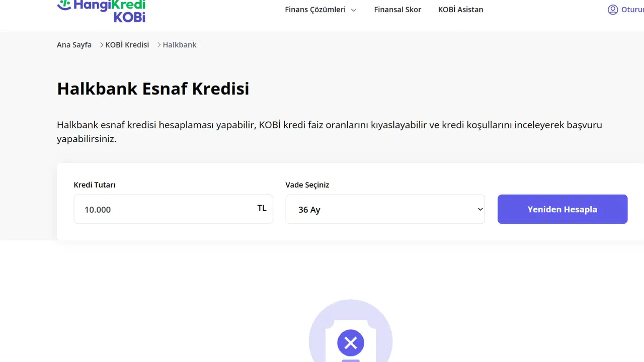This screenshot has height=362, width=644.
Task: Click the chevron next to Finans Çözümleri
Action: 353,10
